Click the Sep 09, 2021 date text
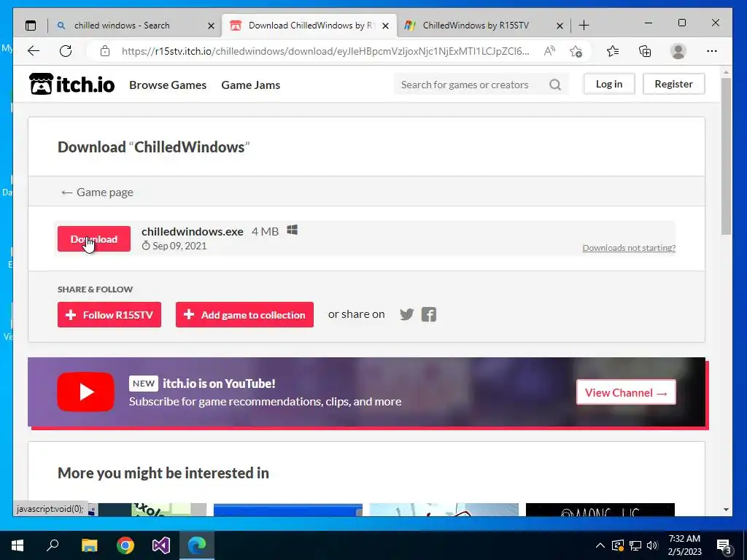 [x=179, y=246]
